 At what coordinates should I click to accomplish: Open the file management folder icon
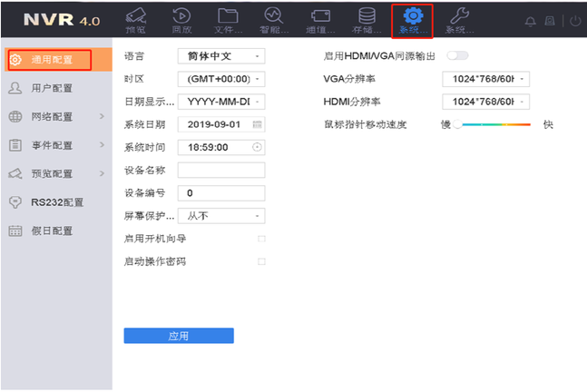click(228, 19)
